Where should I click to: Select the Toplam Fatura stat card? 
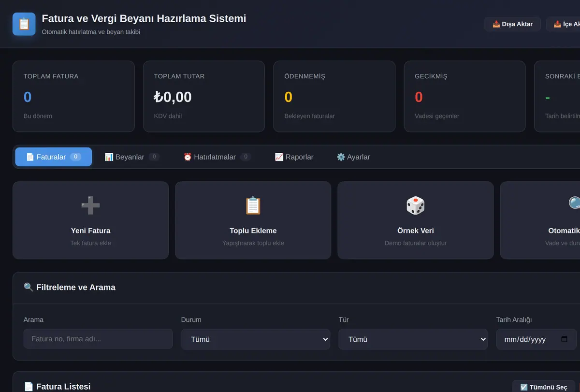[73, 96]
